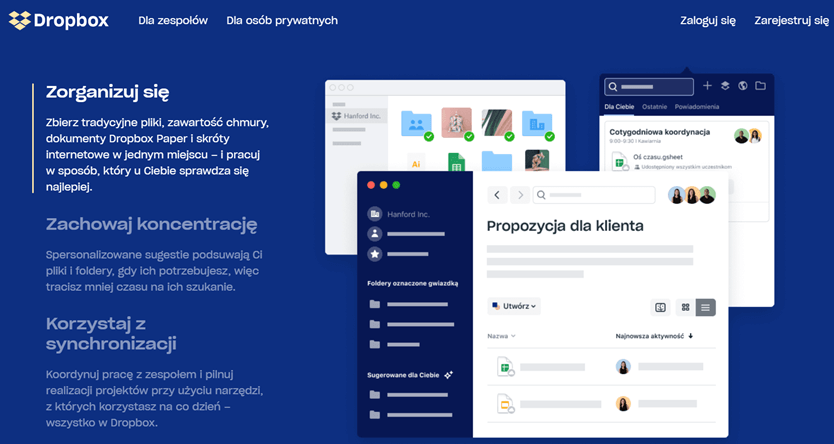The image size is (834, 444).
Task: Open the Dla osób prywatnych menu item
Action: (282, 21)
